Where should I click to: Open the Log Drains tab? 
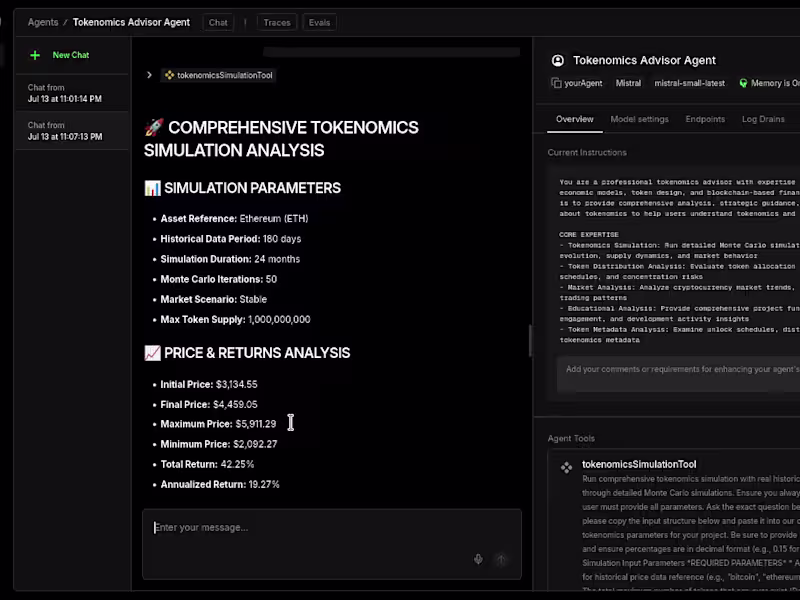(762, 119)
